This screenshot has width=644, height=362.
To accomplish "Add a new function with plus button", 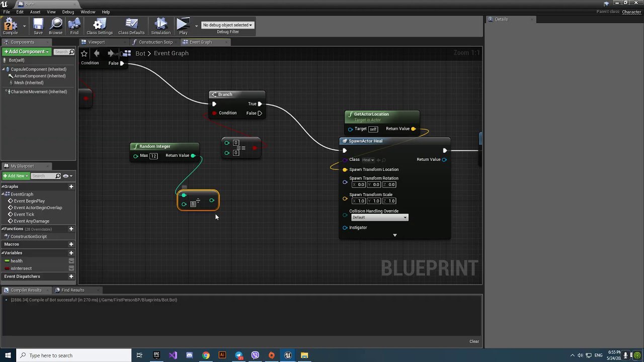I will click(71, 229).
